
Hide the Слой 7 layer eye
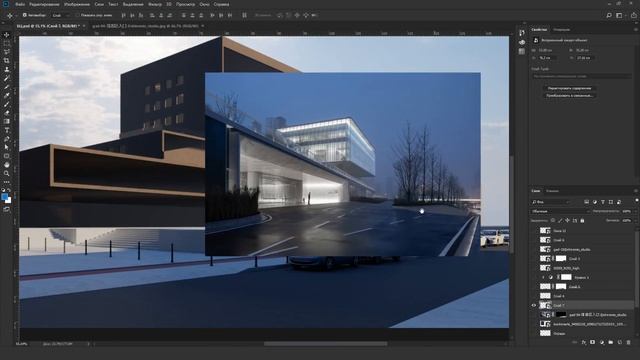pos(533,305)
